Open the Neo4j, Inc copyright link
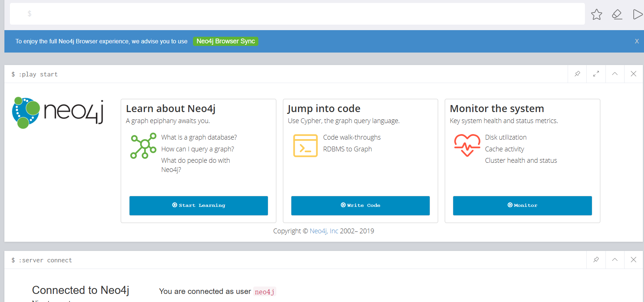The width and height of the screenshot is (644, 302). (x=324, y=231)
